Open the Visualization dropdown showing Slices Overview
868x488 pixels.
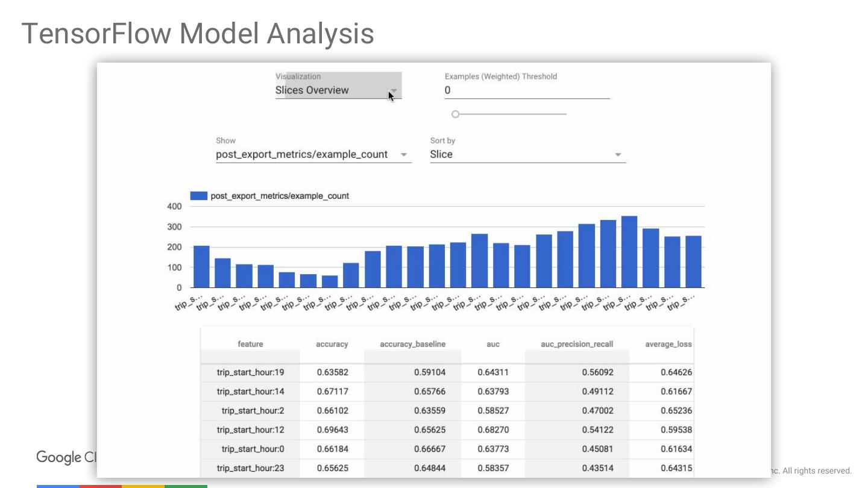click(338, 90)
